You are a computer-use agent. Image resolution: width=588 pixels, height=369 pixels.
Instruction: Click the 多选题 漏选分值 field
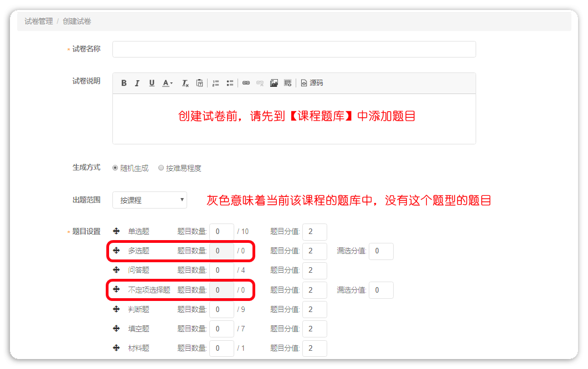pyautogui.click(x=381, y=251)
